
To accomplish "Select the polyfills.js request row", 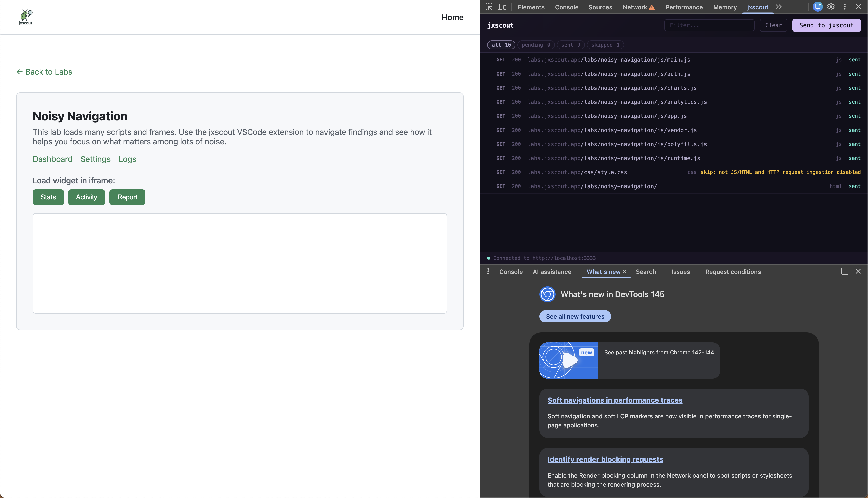I will tap(674, 144).
